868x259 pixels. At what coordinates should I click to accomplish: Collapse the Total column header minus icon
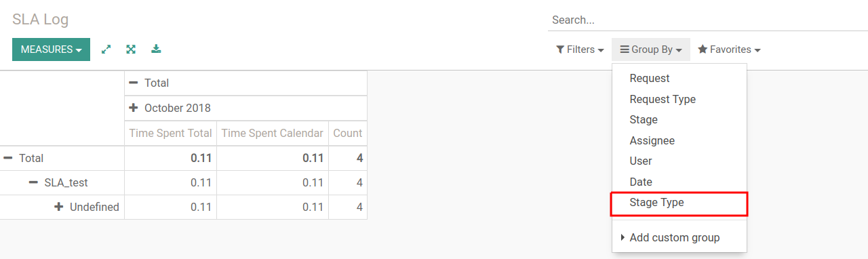pos(134,83)
